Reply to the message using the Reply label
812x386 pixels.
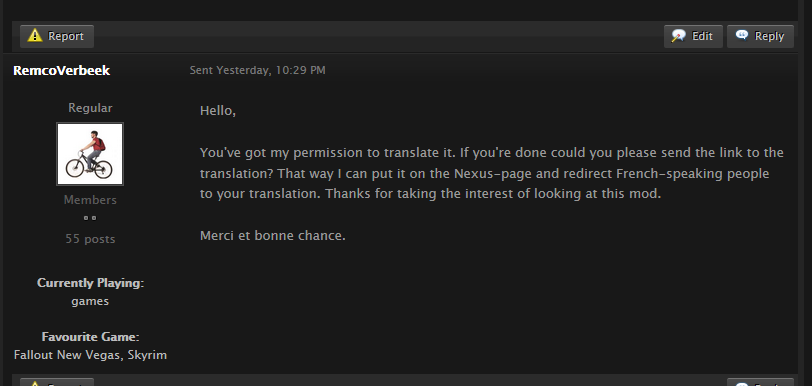(769, 36)
